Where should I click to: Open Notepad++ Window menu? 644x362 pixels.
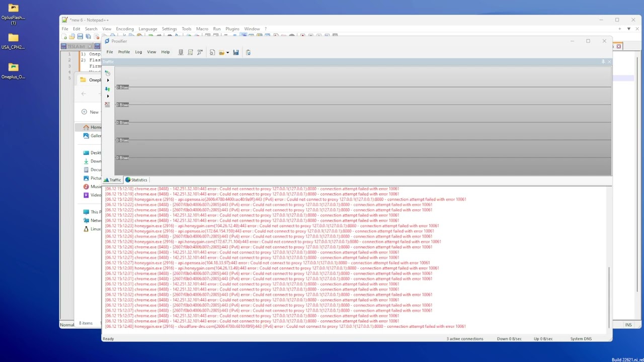(252, 29)
